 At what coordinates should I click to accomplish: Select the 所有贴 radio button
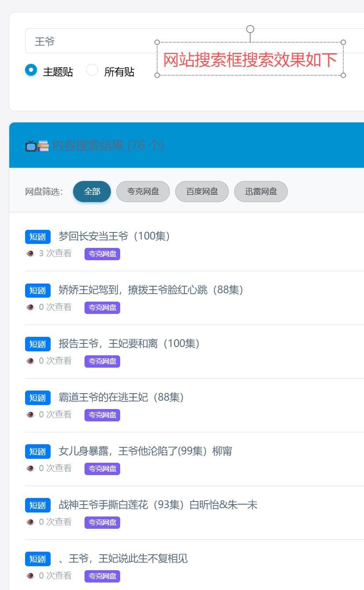point(92,70)
